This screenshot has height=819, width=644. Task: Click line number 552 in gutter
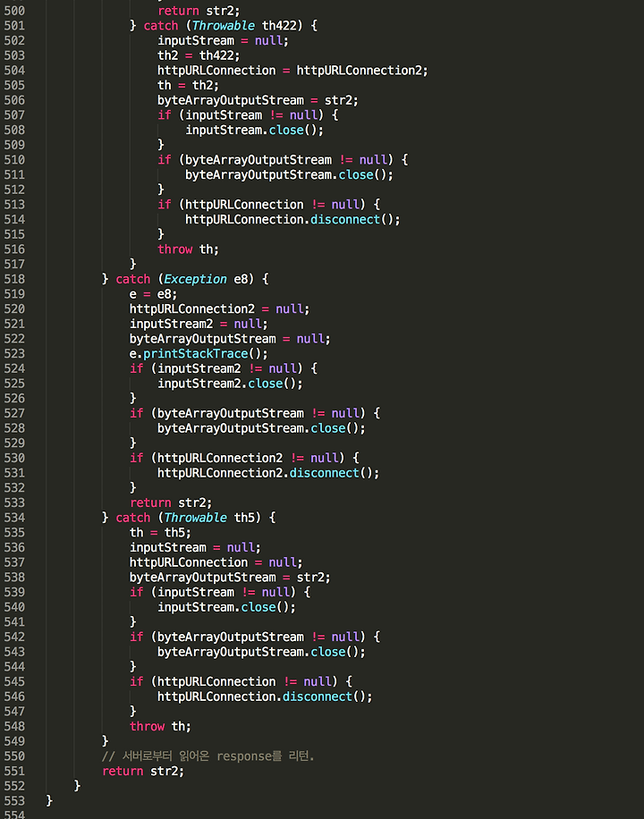click(14, 786)
